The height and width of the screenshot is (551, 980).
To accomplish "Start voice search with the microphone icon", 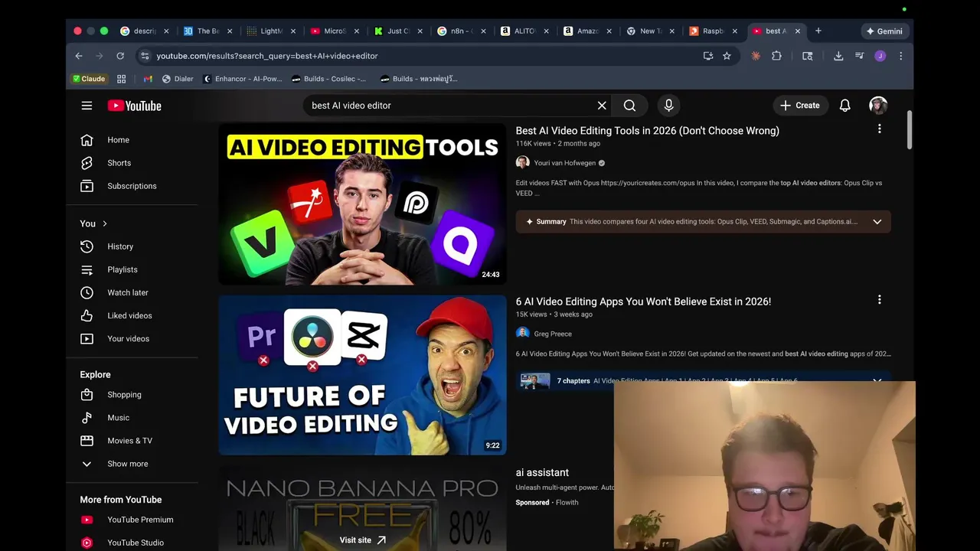I will (668, 106).
